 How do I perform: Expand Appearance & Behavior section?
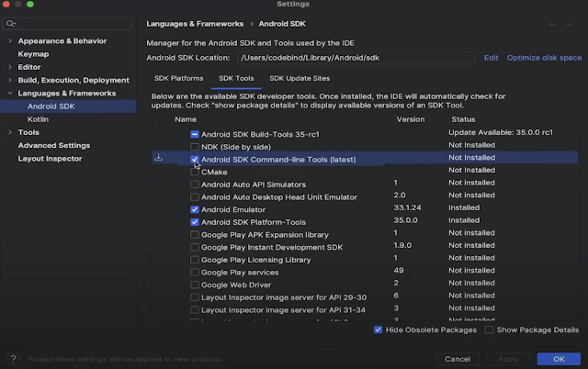tap(9, 41)
